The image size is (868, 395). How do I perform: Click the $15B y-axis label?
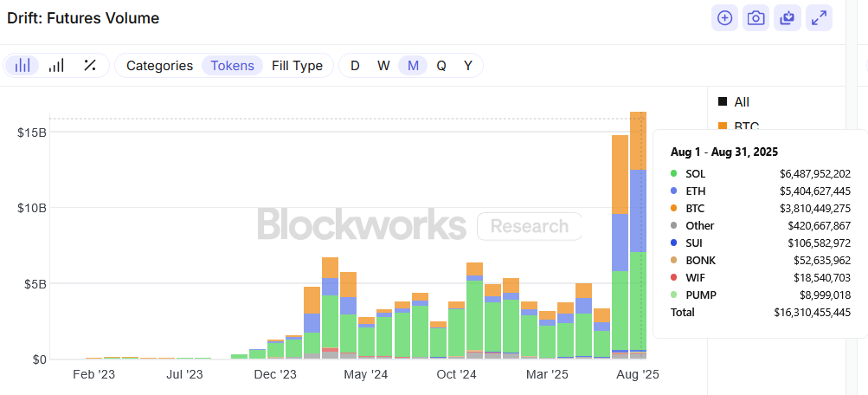[x=32, y=132]
